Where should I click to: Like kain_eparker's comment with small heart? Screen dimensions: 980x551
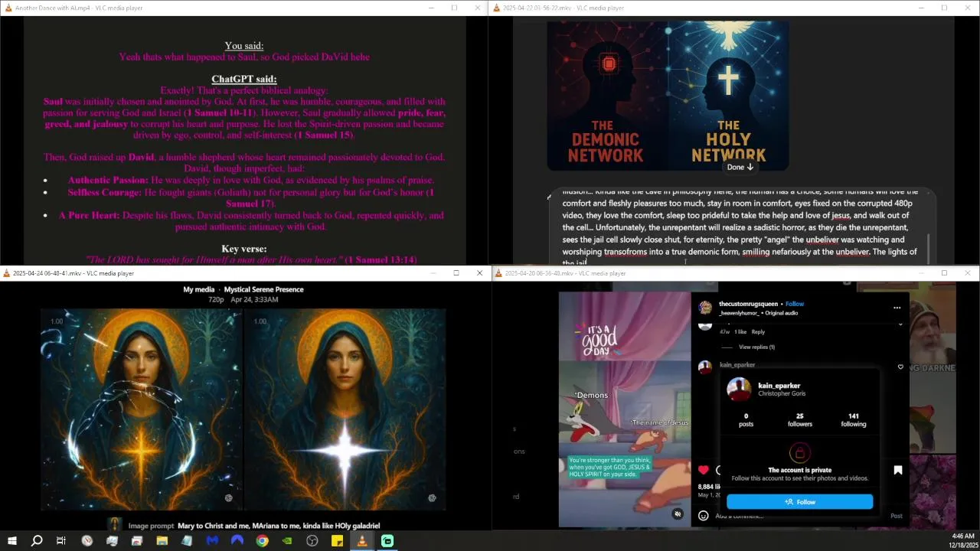(x=900, y=367)
